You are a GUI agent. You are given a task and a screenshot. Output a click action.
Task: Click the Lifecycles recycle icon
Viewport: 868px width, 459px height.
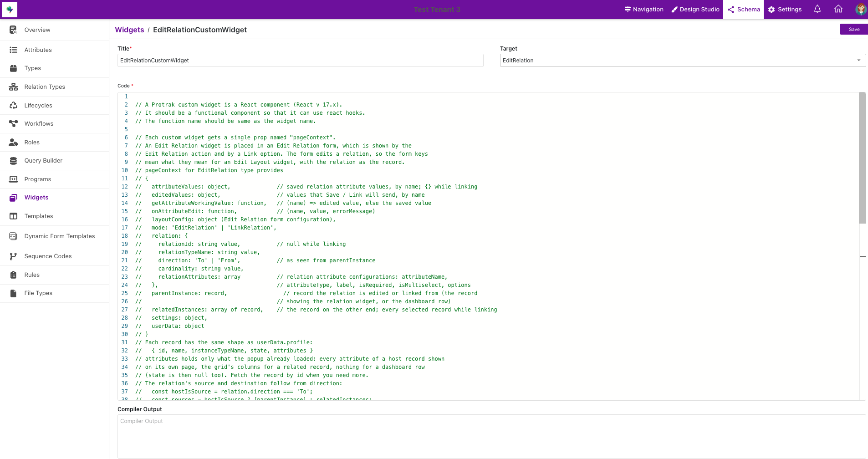[x=13, y=106]
